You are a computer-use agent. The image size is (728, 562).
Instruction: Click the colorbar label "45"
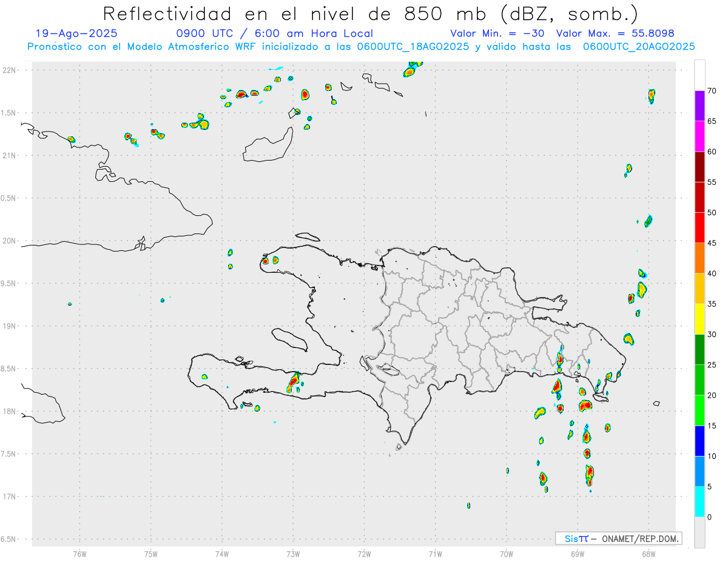click(x=712, y=243)
